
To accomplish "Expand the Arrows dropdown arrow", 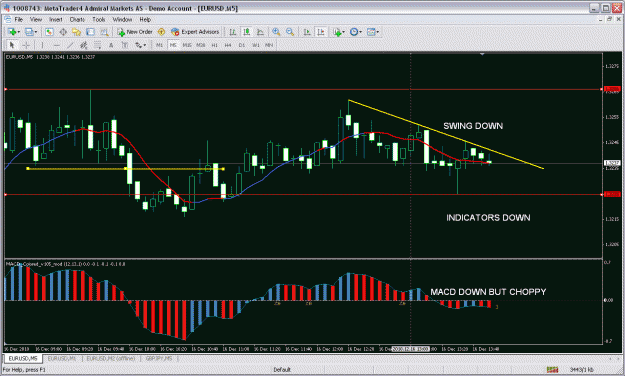I will point(145,45).
